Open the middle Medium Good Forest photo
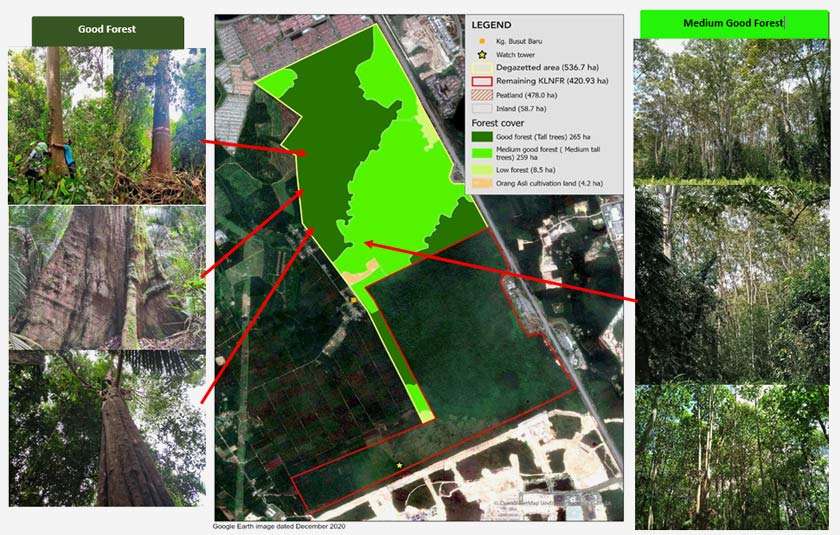 [x=732, y=285]
